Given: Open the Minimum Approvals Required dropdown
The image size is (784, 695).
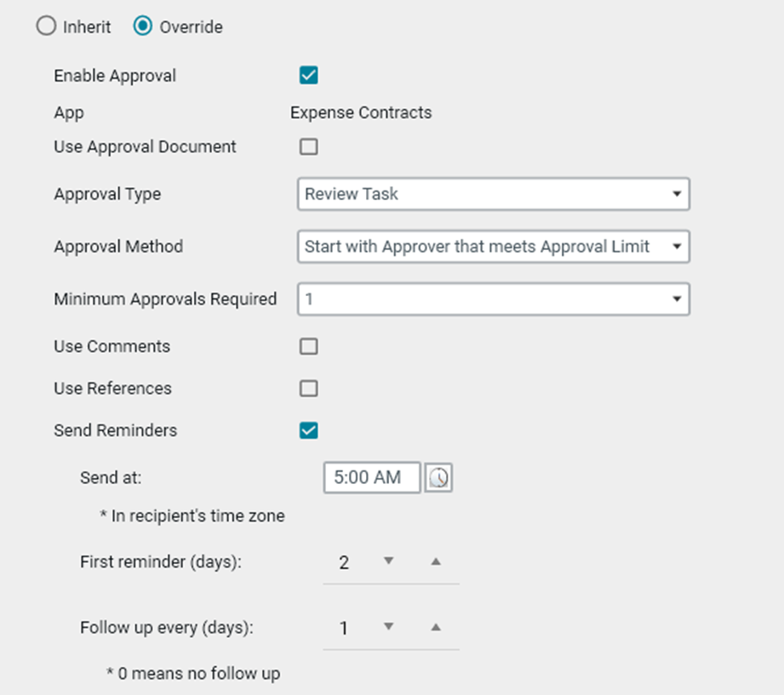Looking at the screenshot, I should 493,299.
